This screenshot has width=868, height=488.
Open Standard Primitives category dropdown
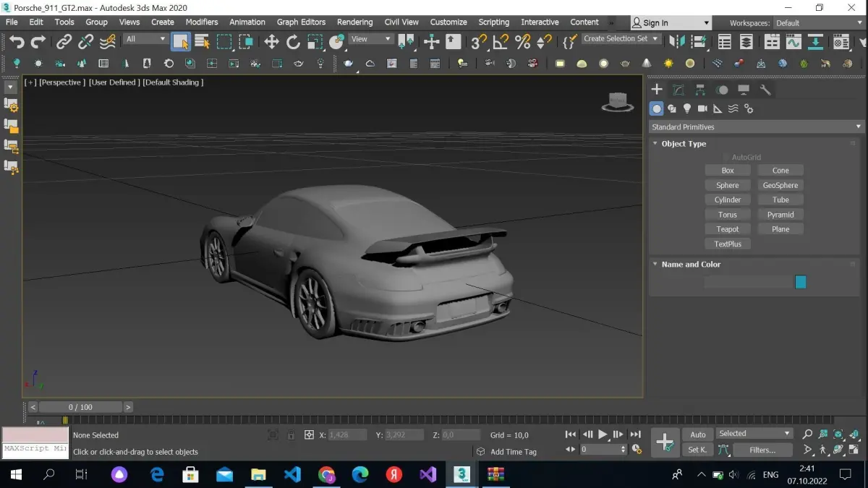(757, 127)
